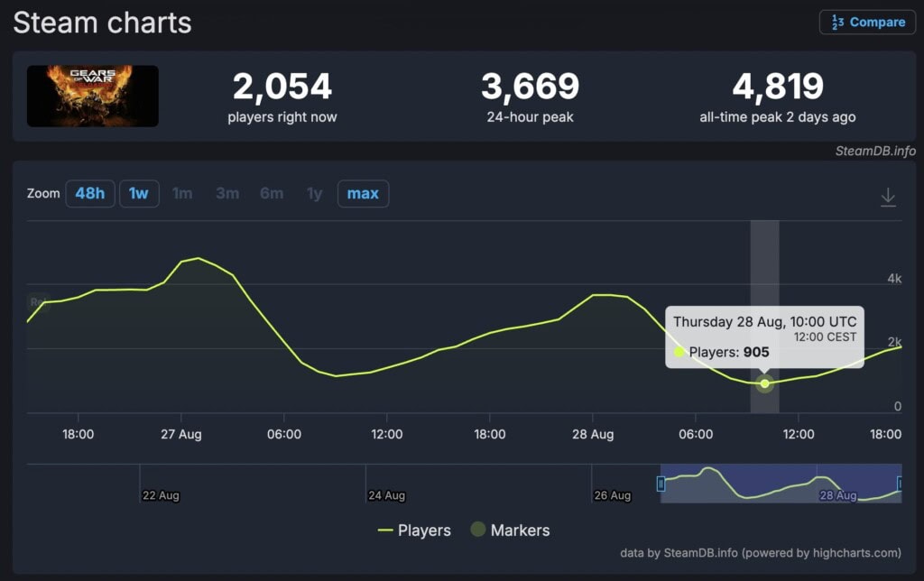Show the max zoom range
The height and width of the screenshot is (581, 924).
tap(363, 193)
